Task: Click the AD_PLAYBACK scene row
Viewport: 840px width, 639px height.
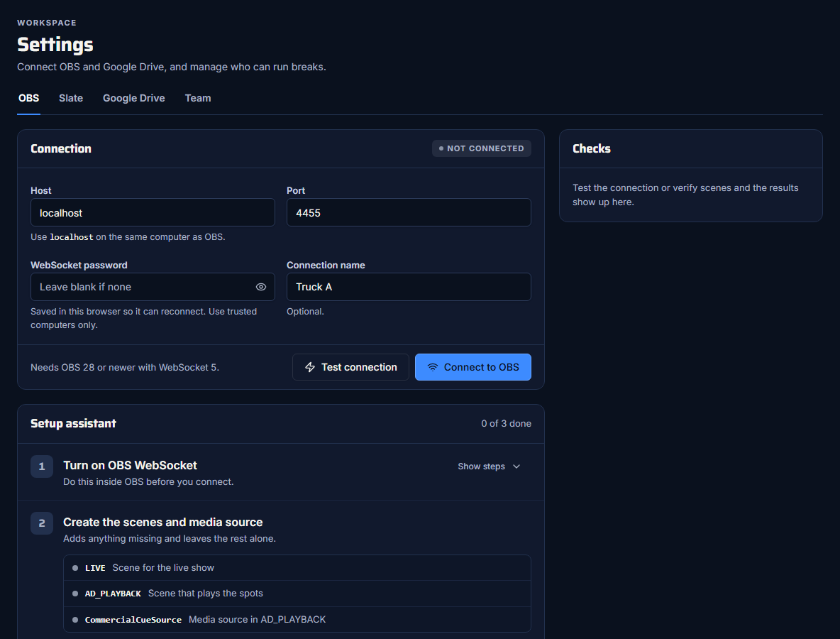Action: coord(297,594)
